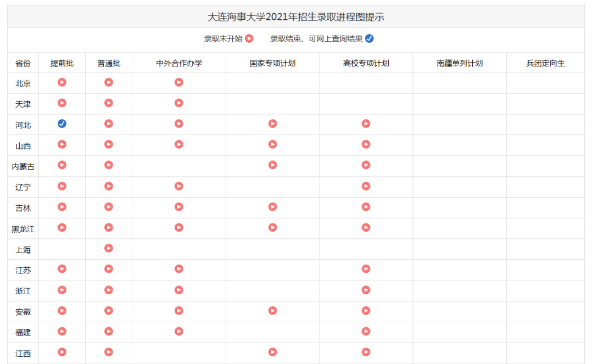
Task: Select the 北京 province row label
Action: point(23,83)
